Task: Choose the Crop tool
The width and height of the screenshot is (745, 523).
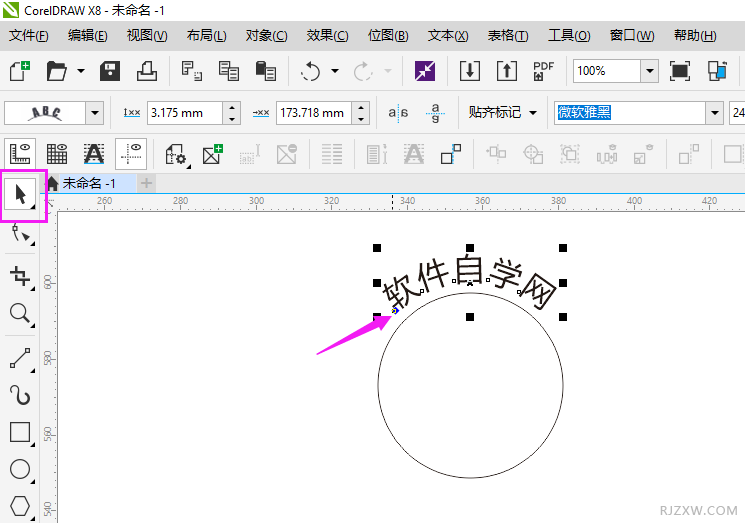Action: (20, 275)
